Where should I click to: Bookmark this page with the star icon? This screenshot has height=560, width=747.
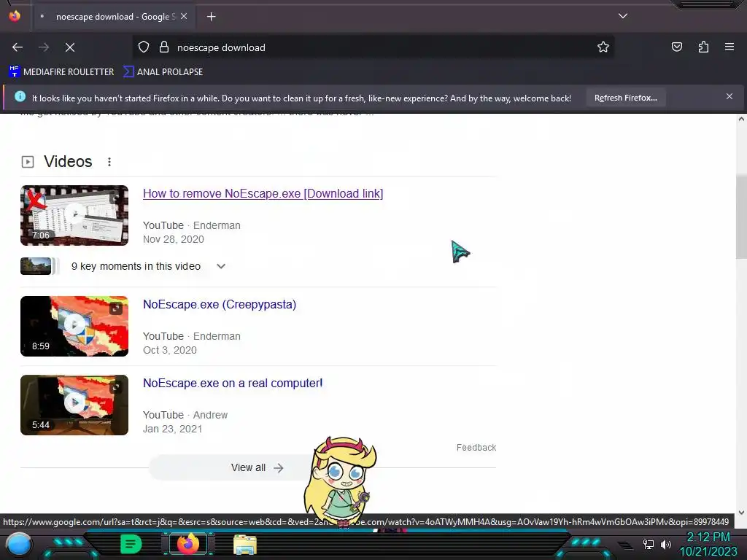point(603,47)
